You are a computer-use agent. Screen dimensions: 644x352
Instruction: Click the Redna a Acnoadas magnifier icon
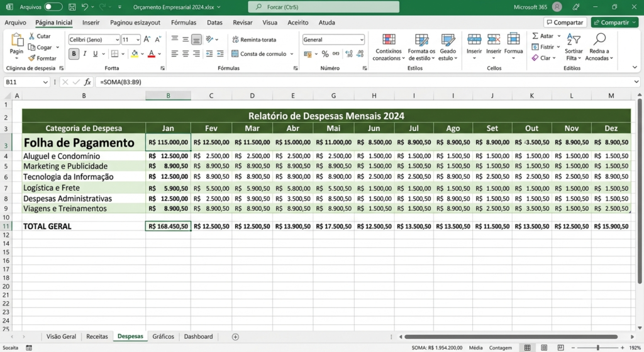(x=599, y=39)
